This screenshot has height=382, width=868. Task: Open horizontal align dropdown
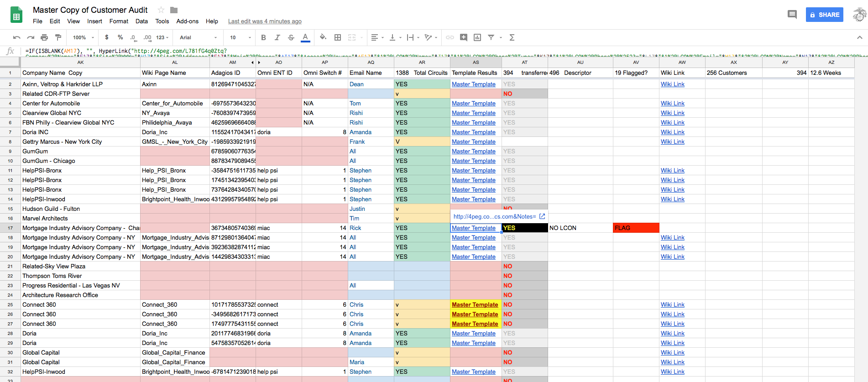point(377,37)
